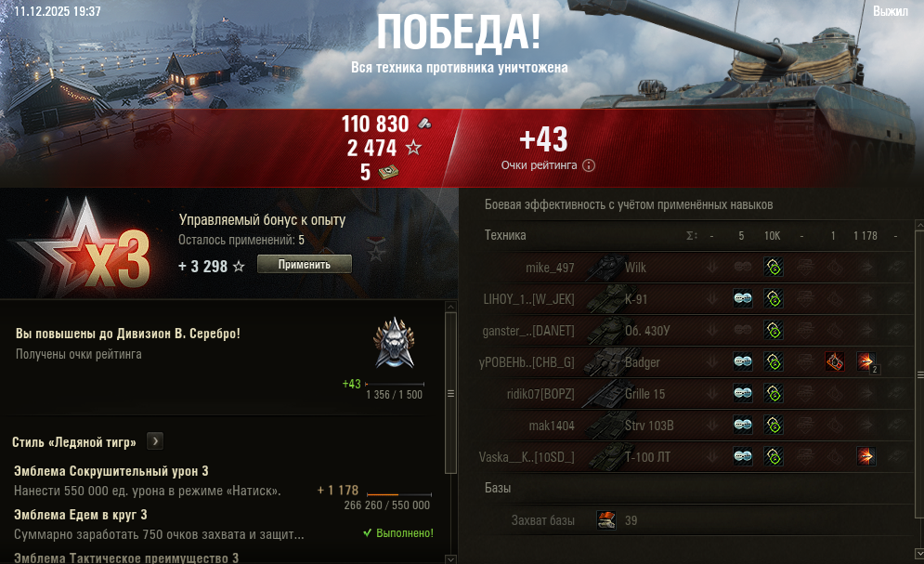924x564 pixels.
Task: Click the damage icon in T-100 ЛТ row
Action: coord(866,456)
